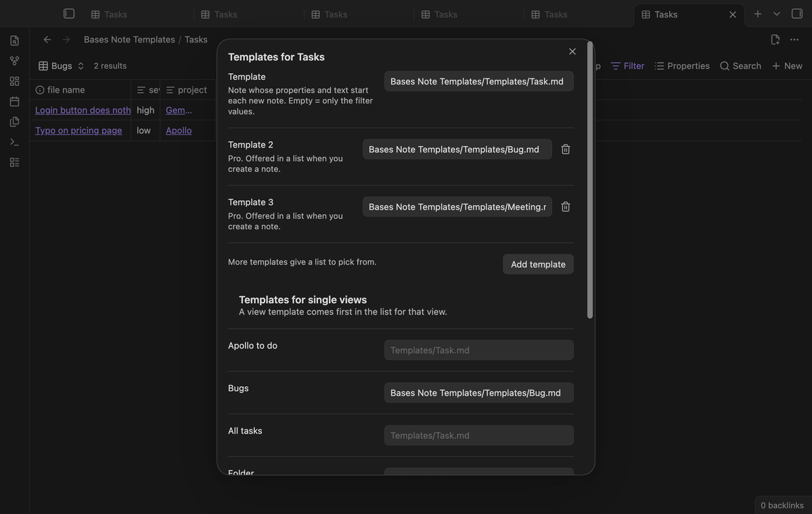
Task: Click the 0 backlinks status bar entry
Action: [782, 505]
